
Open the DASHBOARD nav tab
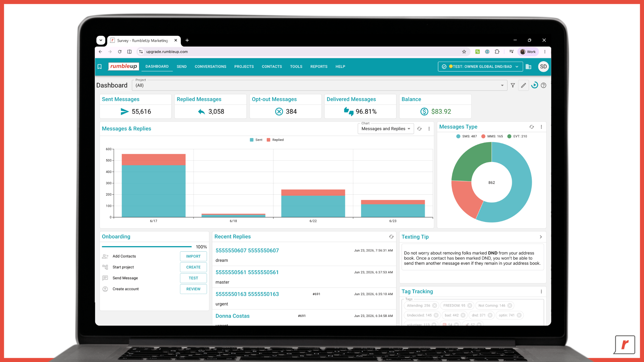click(157, 67)
